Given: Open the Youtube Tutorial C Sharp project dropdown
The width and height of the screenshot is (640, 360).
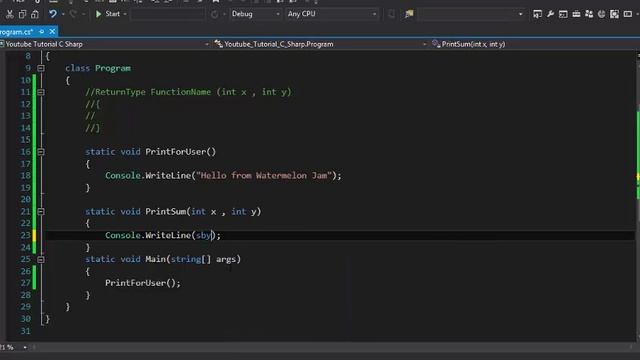Looking at the screenshot, I should [105, 44].
